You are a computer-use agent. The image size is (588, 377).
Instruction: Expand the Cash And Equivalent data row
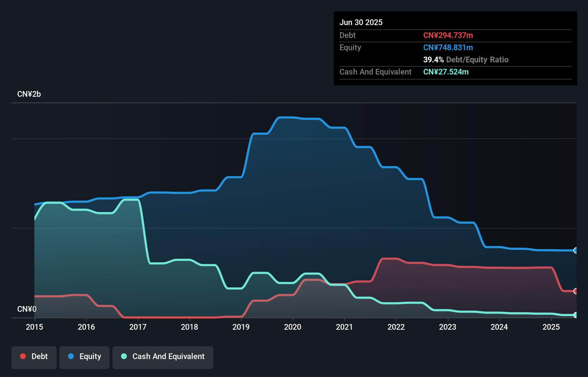click(375, 72)
